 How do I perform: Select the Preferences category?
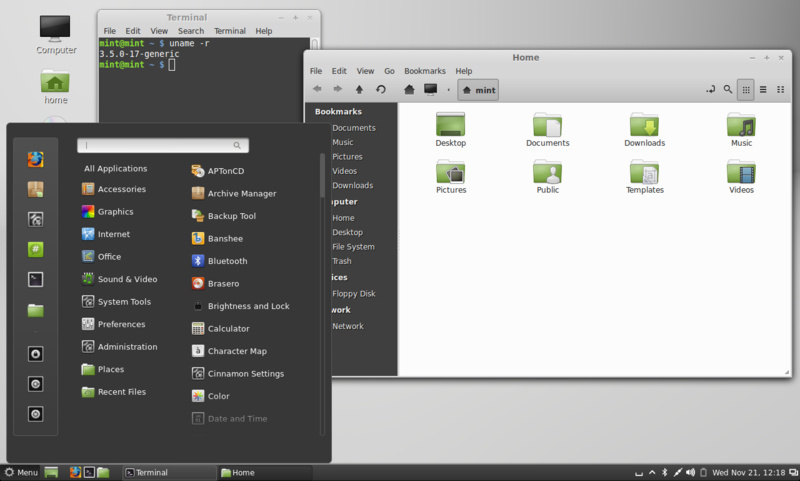pyautogui.click(x=113, y=324)
